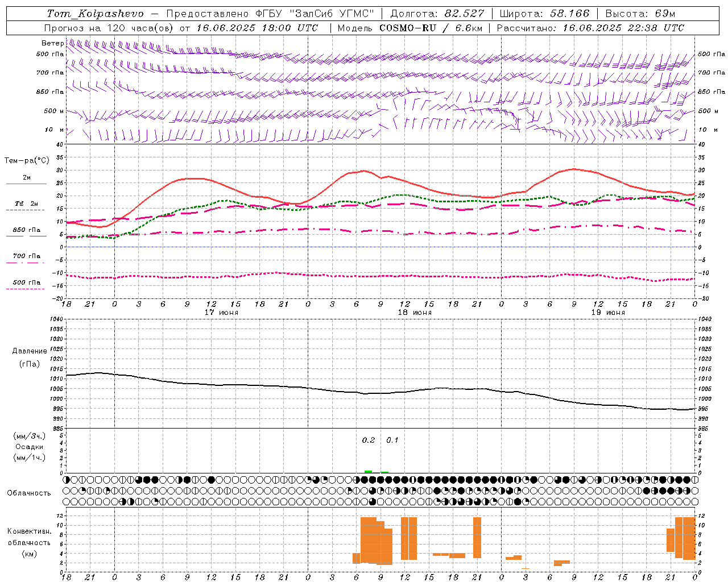Screen dimensions: 728x582
Task: Click the Широта: 58.166 value
Action: tap(544, 14)
